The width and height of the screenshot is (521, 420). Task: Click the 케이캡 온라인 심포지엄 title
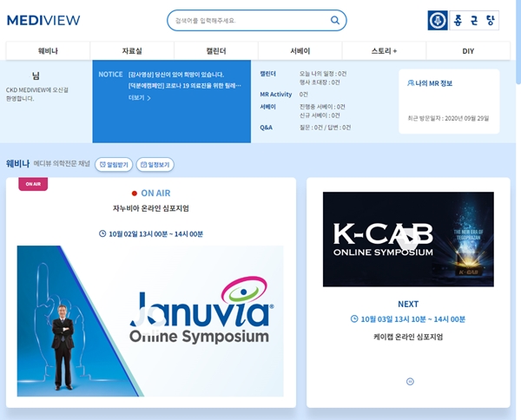tap(408, 337)
